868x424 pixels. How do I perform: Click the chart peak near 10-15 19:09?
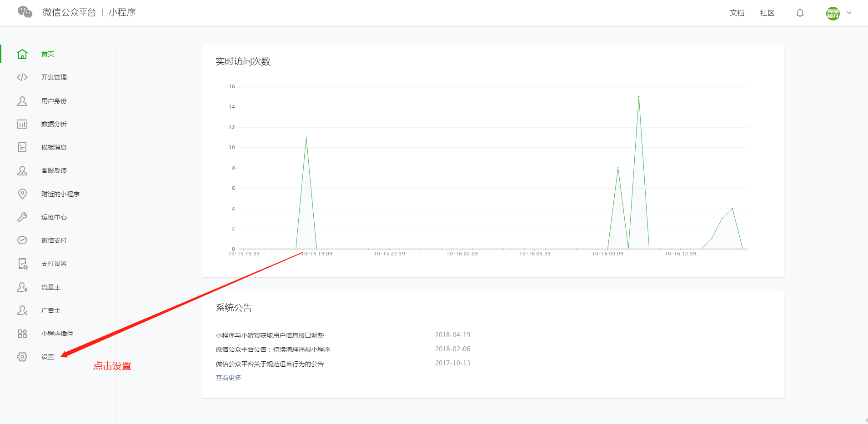pyautogui.click(x=306, y=137)
